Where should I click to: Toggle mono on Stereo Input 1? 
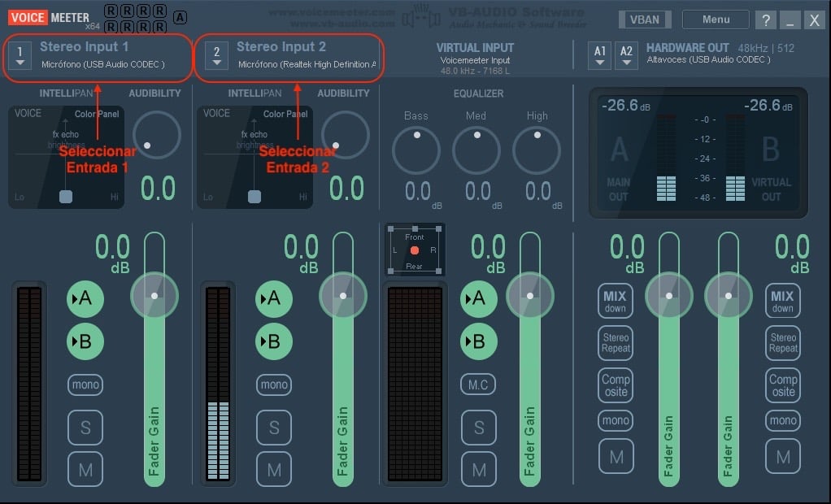pos(85,385)
